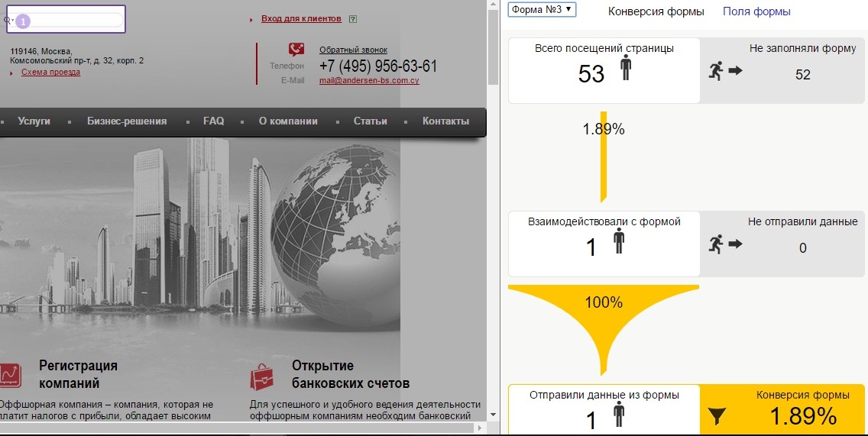
Task: Open the 'Форма №3' form selector dropdown
Action: 542,10
